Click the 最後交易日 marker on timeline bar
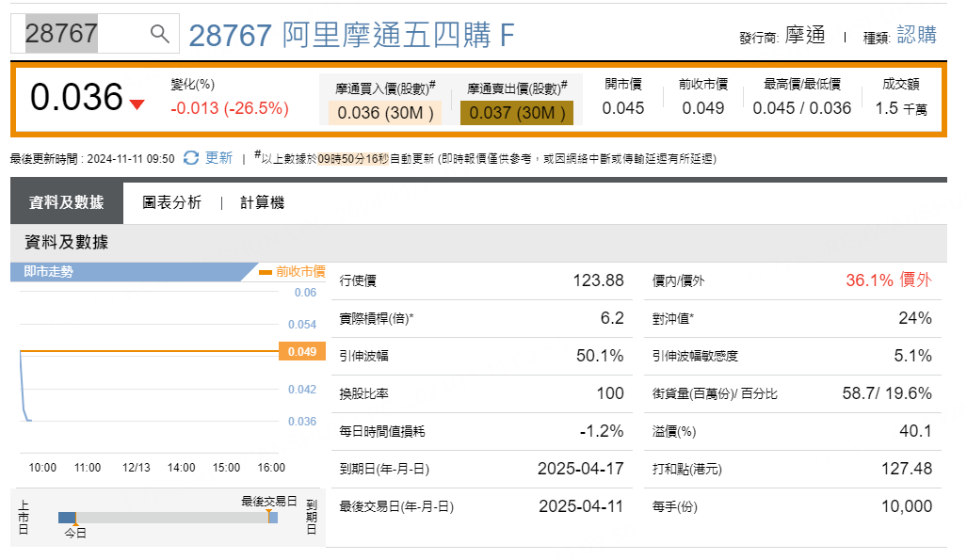The height and width of the screenshot is (560, 967). pyautogui.click(x=269, y=516)
